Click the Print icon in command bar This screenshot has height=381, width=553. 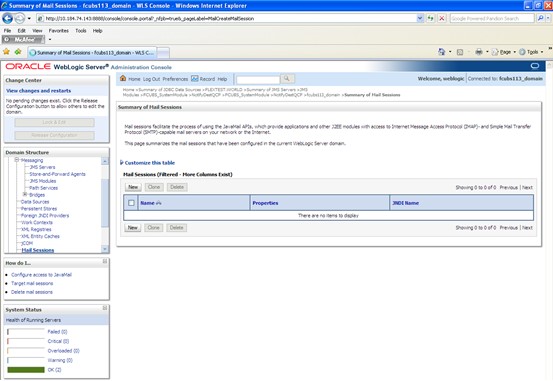(479, 52)
